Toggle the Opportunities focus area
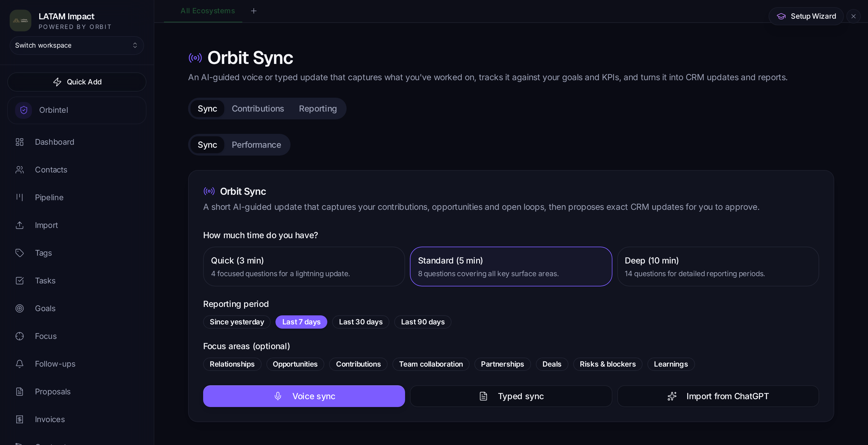The image size is (868, 445). pyautogui.click(x=295, y=364)
